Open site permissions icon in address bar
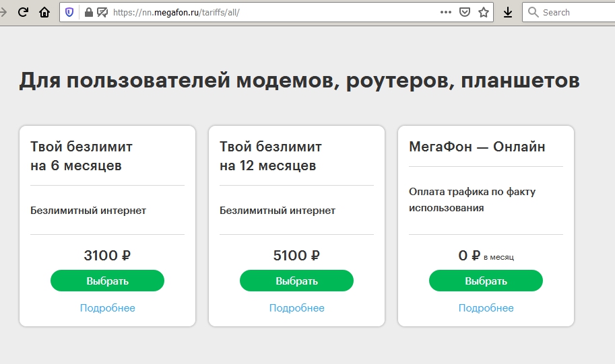 [102, 12]
